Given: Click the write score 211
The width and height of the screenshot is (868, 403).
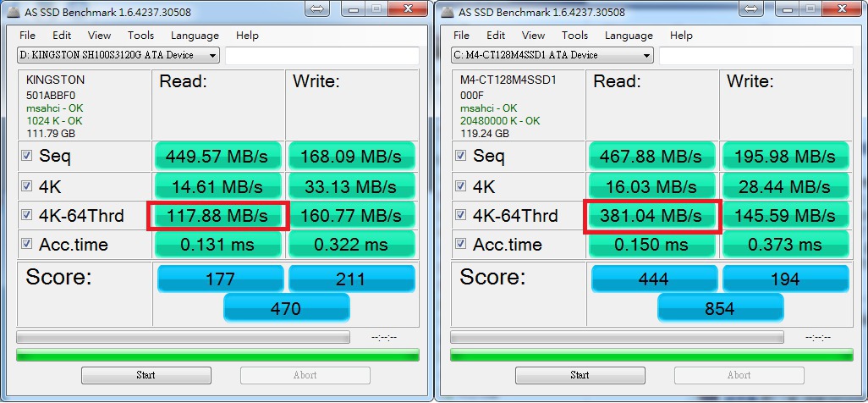Looking at the screenshot, I should (352, 279).
